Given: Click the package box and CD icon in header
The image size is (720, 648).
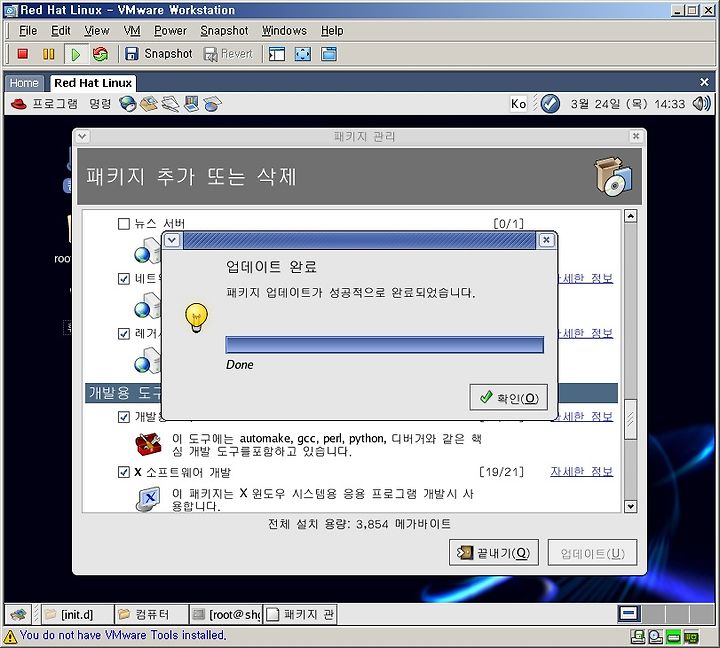Looking at the screenshot, I should [613, 177].
